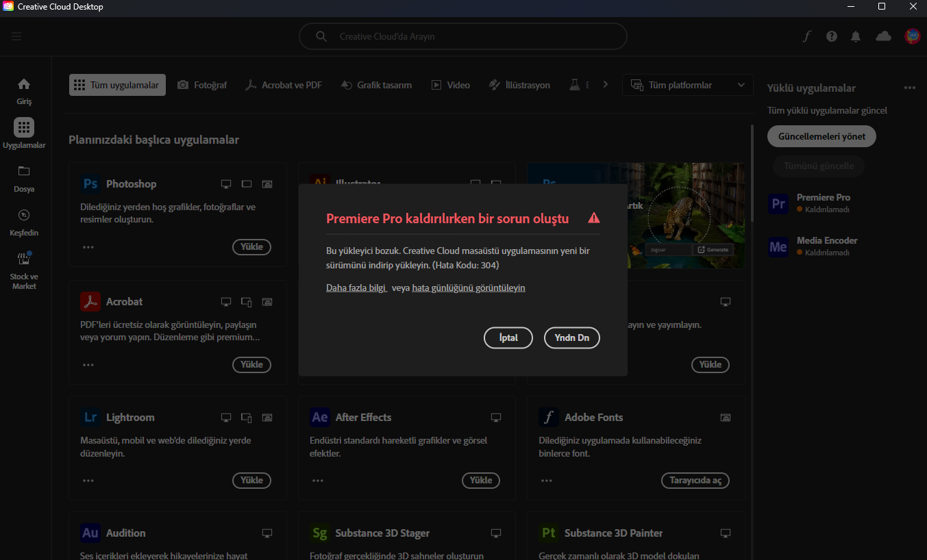Image resolution: width=927 pixels, height=560 pixels.
Task: Open the help question mark icon
Action: point(832,36)
